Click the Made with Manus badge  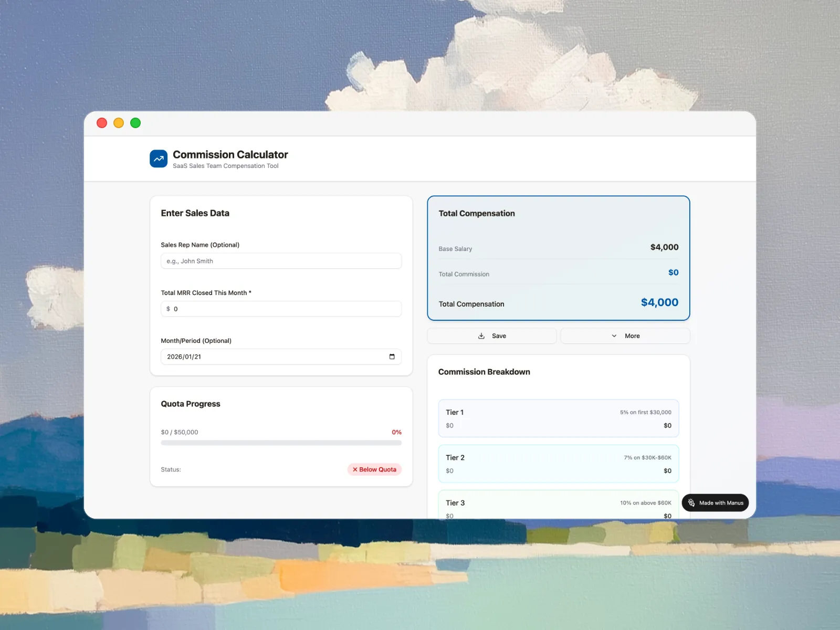click(715, 502)
